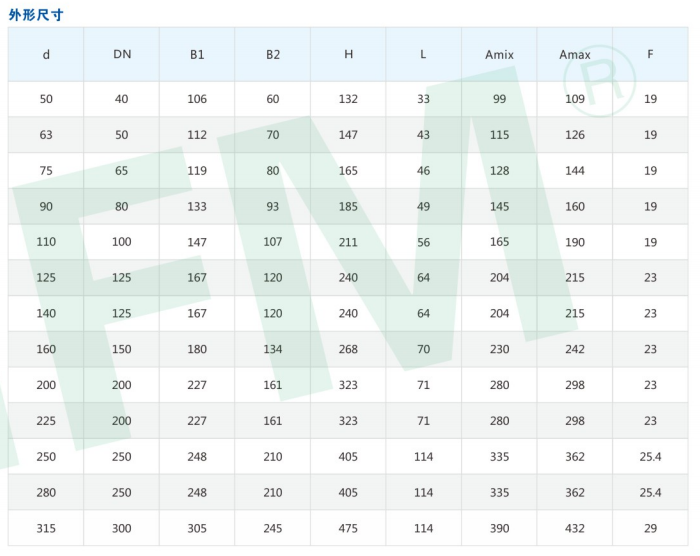
Task: Select the cell showing 268
Action: pos(348,349)
